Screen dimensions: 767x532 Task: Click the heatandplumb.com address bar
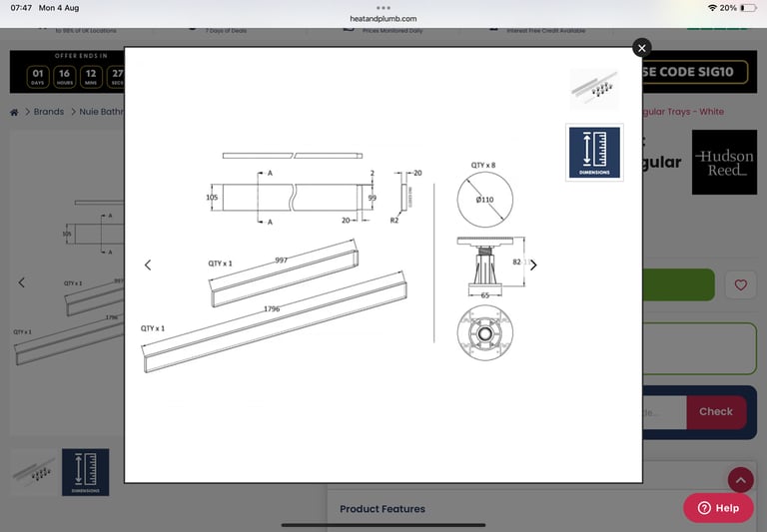pos(383,19)
